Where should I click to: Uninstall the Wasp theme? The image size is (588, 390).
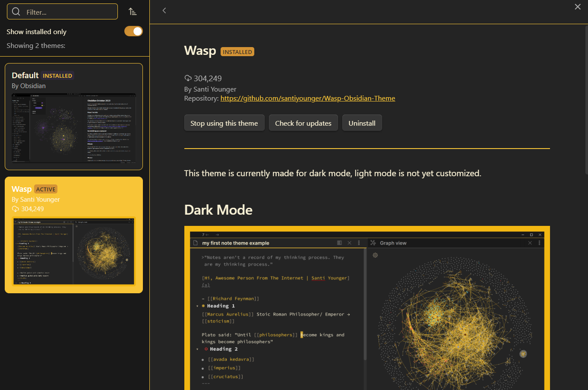pyautogui.click(x=362, y=123)
